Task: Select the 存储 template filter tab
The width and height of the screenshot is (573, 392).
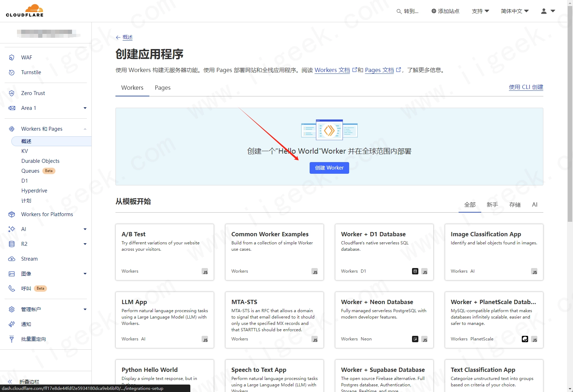Action: point(515,205)
